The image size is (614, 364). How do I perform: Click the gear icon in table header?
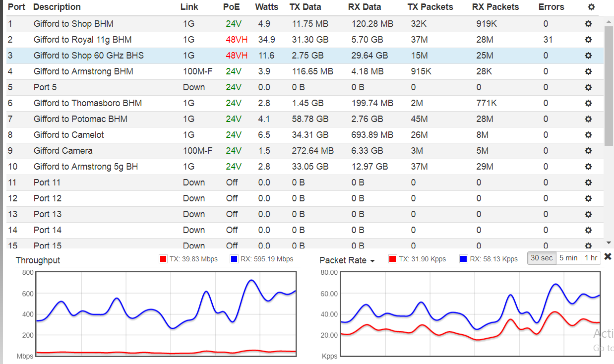[591, 7]
